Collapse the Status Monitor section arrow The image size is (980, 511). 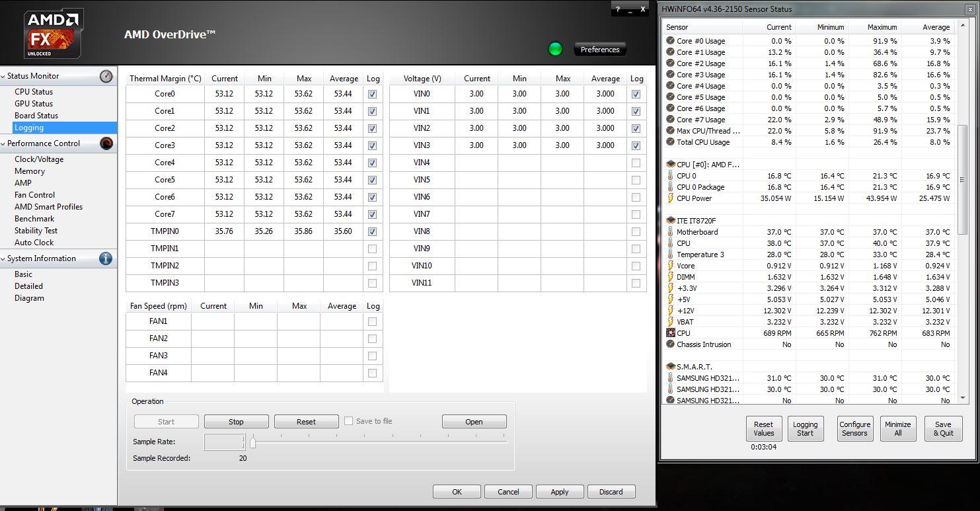click(3, 76)
